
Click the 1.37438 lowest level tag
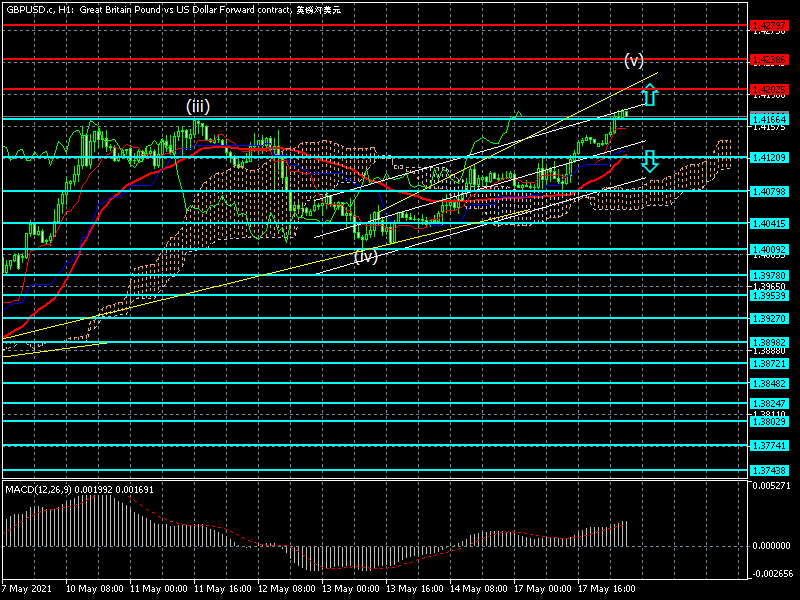(x=770, y=470)
